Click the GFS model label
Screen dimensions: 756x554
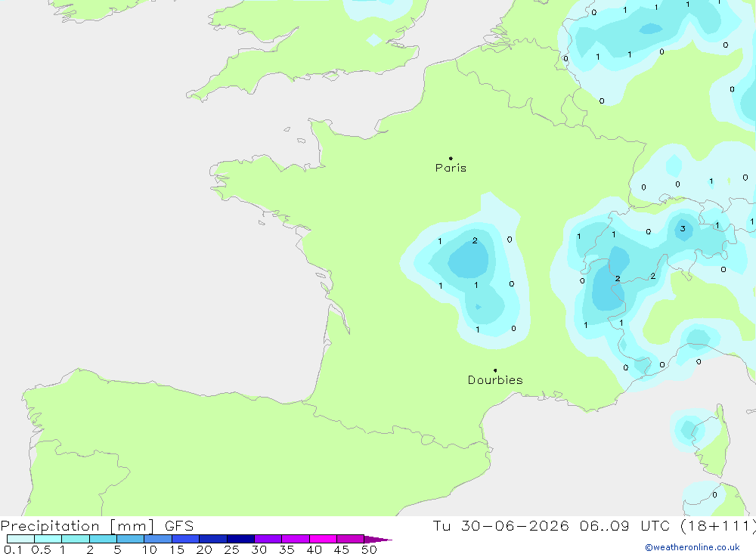(179, 526)
